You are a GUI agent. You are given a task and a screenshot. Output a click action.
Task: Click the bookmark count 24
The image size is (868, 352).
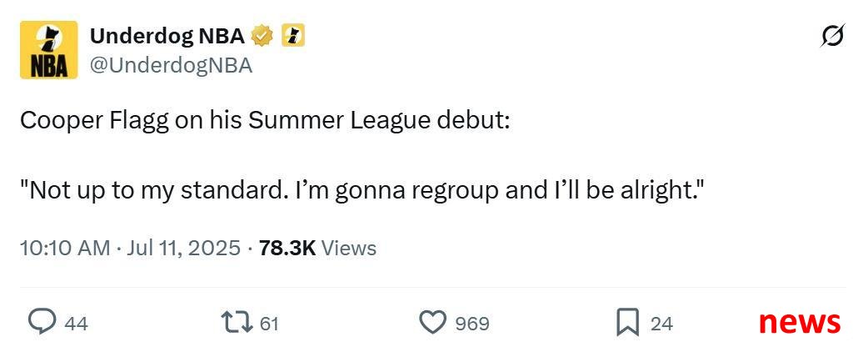point(662,323)
